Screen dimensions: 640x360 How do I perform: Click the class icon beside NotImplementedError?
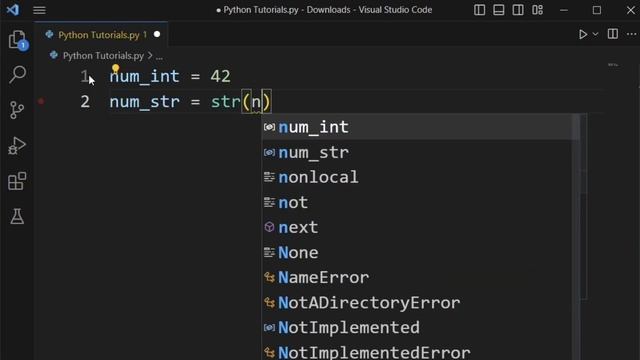(x=269, y=352)
